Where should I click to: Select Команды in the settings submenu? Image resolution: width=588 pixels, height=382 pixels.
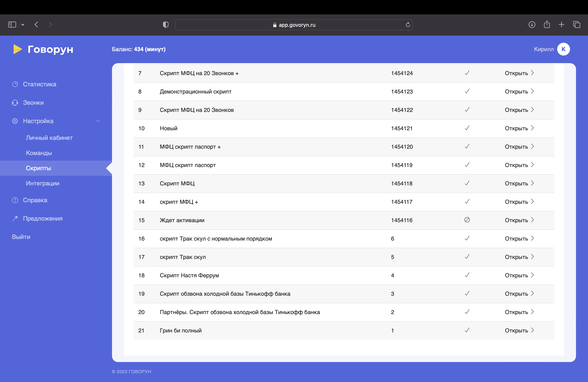pos(39,153)
